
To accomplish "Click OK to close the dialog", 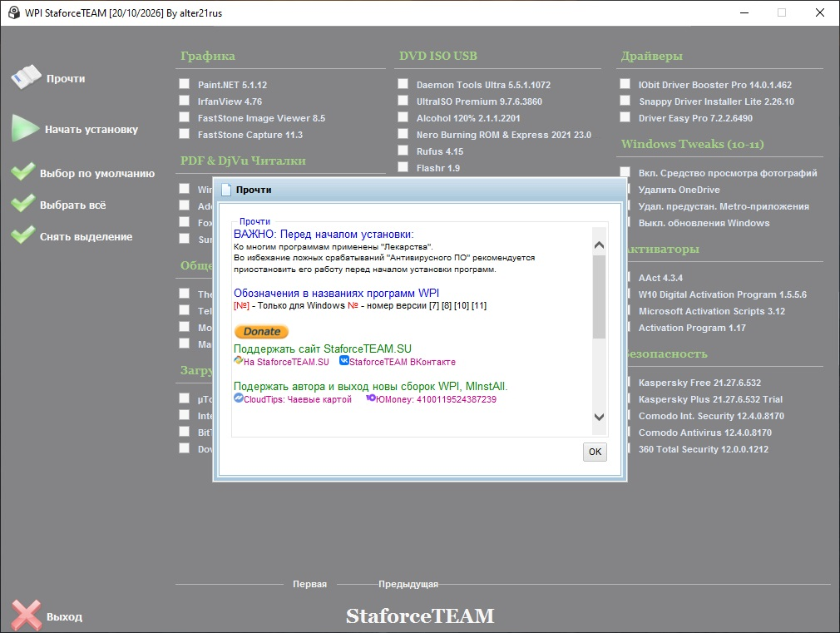I will tap(595, 452).
